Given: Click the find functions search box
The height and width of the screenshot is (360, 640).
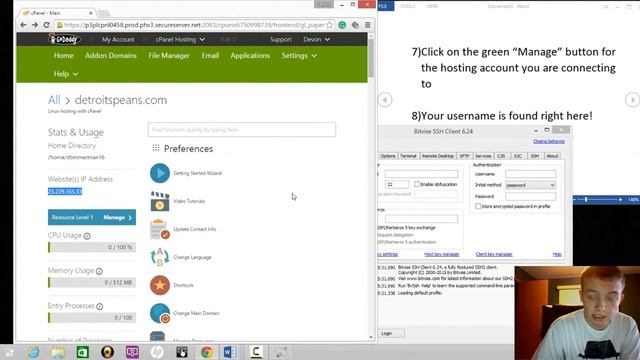Looking at the screenshot, I should point(242,130).
